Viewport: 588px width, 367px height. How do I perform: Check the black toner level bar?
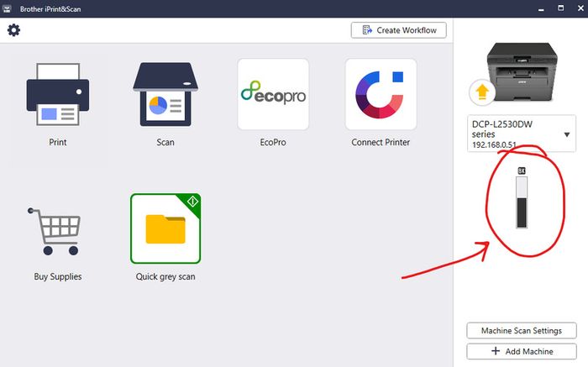522,202
